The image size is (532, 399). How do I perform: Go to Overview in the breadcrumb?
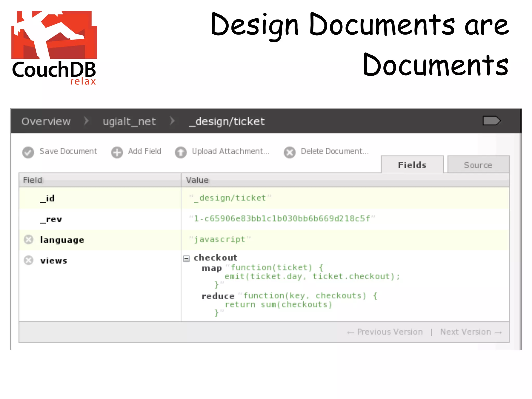click(x=46, y=121)
